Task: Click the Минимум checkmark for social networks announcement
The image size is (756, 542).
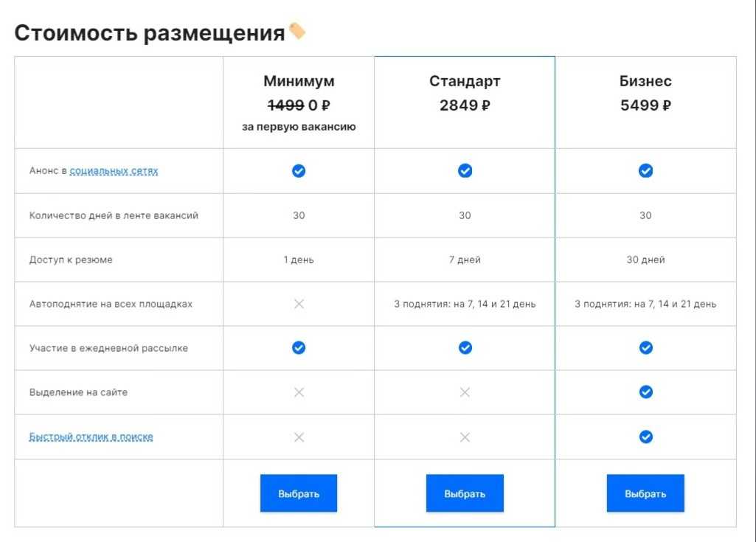Action: pyautogui.click(x=299, y=171)
